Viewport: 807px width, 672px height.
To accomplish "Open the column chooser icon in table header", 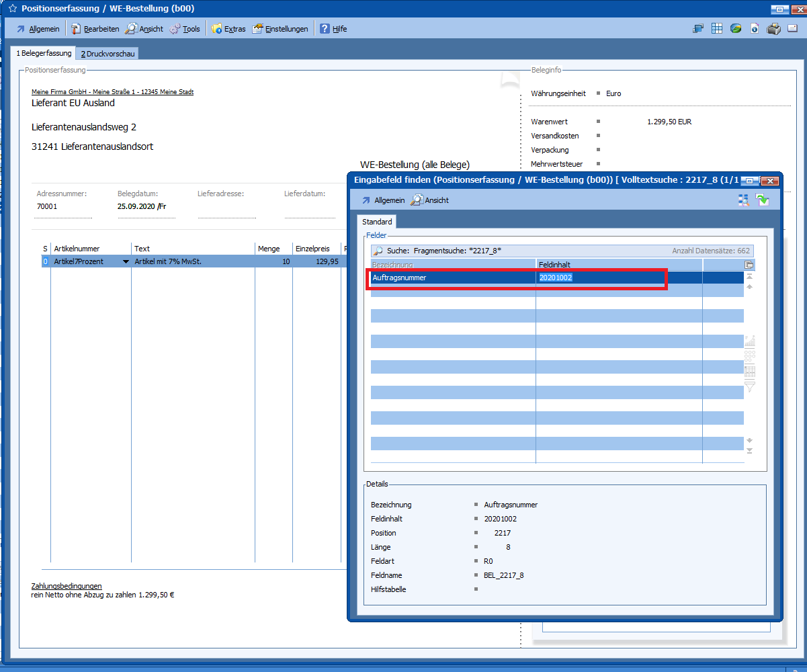I will (749, 265).
